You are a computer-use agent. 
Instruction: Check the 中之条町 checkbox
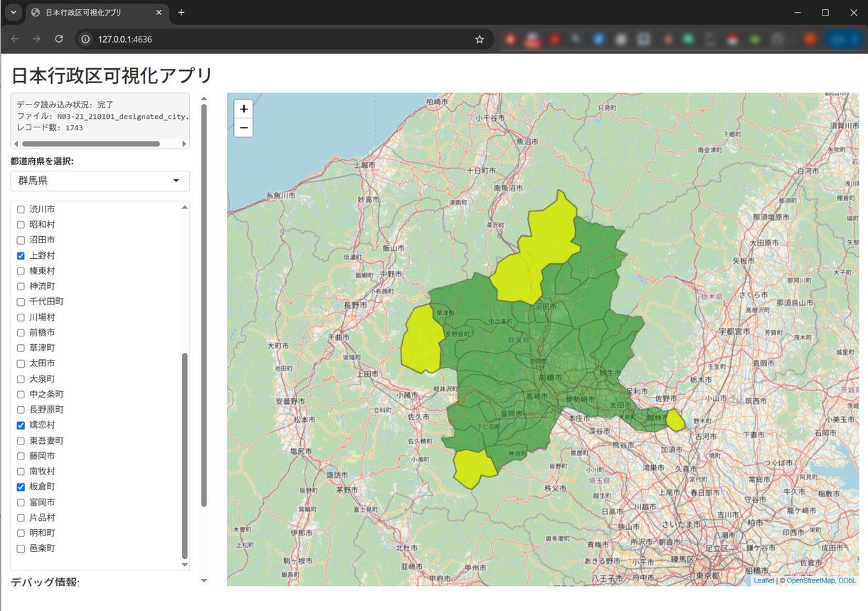pyautogui.click(x=21, y=394)
